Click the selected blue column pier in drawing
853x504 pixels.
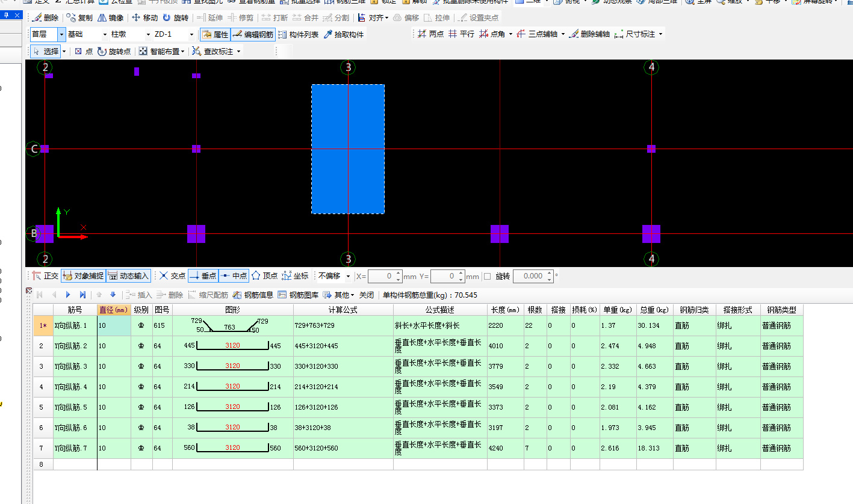(x=348, y=149)
